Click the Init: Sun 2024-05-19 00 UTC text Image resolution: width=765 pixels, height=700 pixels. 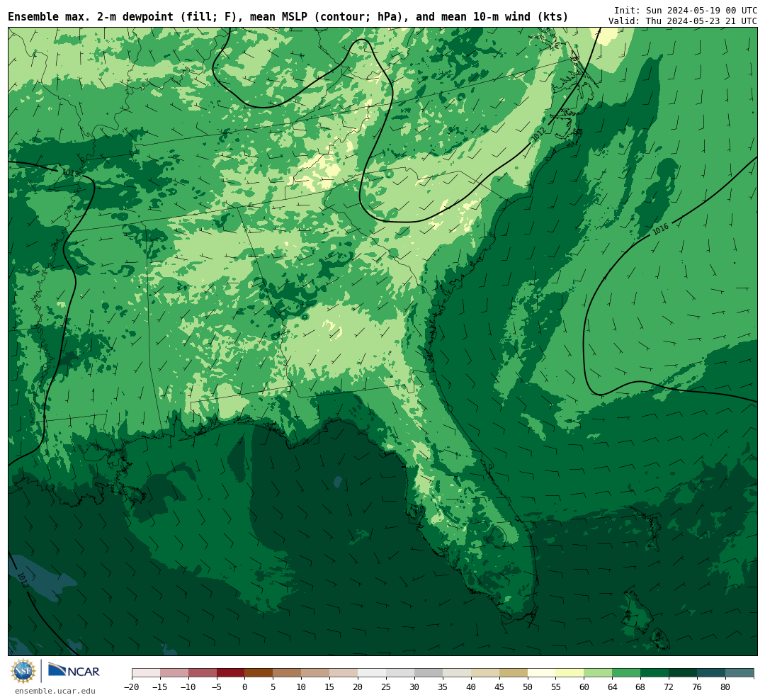pyautogui.click(x=686, y=10)
